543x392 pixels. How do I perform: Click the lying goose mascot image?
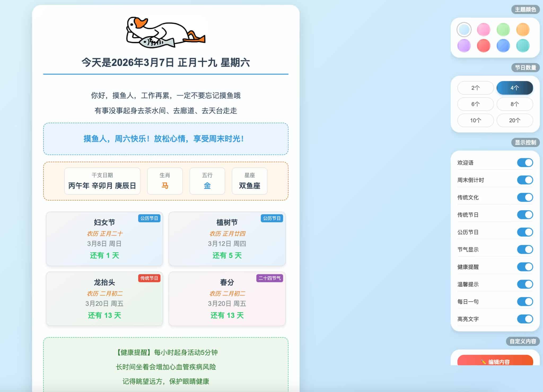tap(165, 33)
